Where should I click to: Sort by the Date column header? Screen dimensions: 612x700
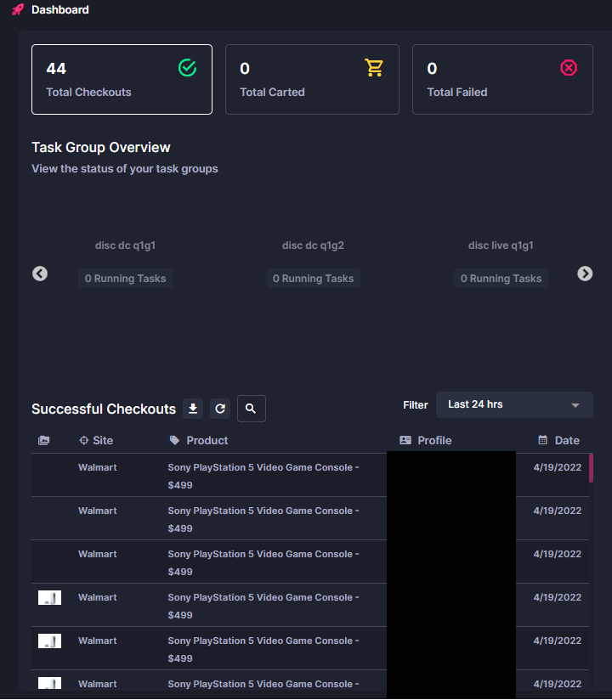point(558,441)
